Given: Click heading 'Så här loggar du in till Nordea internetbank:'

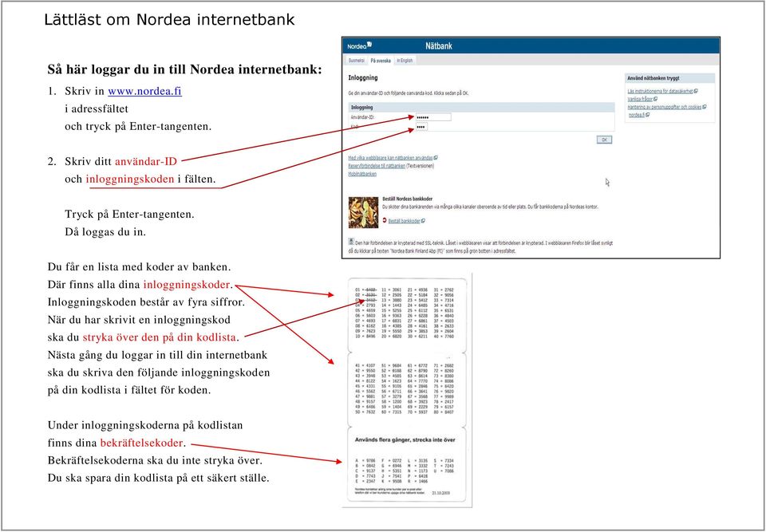Looking at the screenshot, I should tap(184, 69).
